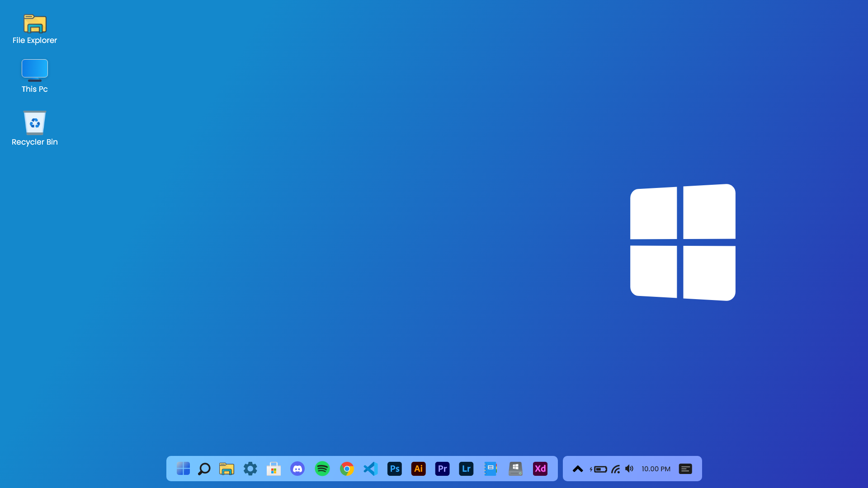
Task: Open the Start menu
Action: [183, 469]
